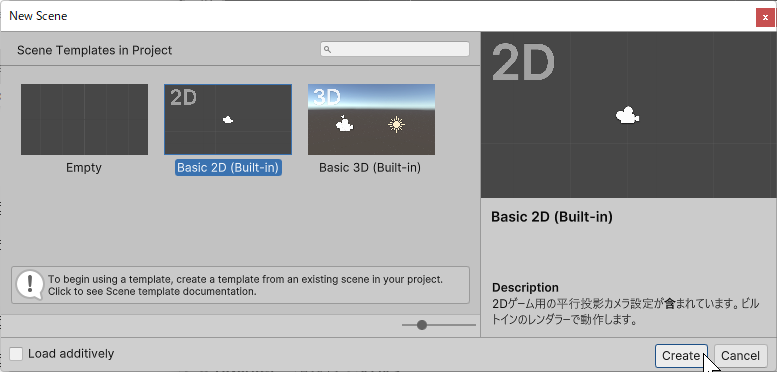The height and width of the screenshot is (372, 777).
Task: Cancel the New Scene dialog
Action: (740, 356)
